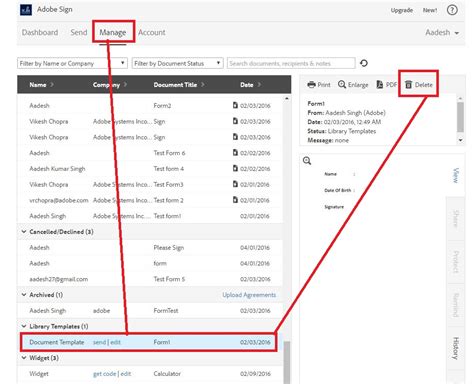Click the Upgrade link
Image resolution: width=474 pixels, height=384 pixels.
pyautogui.click(x=402, y=10)
